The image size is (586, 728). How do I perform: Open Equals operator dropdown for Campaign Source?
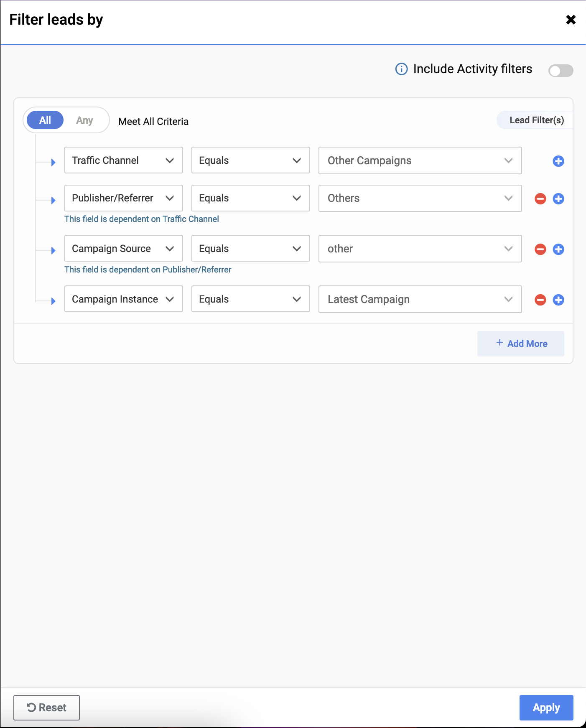[x=250, y=249]
